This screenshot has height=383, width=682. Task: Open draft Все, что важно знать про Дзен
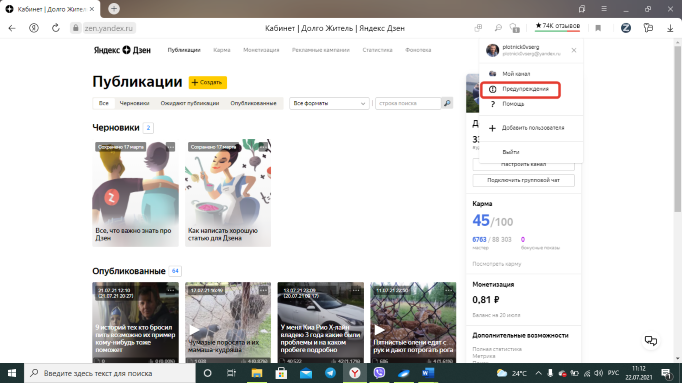pyautogui.click(x=135, y=193)
